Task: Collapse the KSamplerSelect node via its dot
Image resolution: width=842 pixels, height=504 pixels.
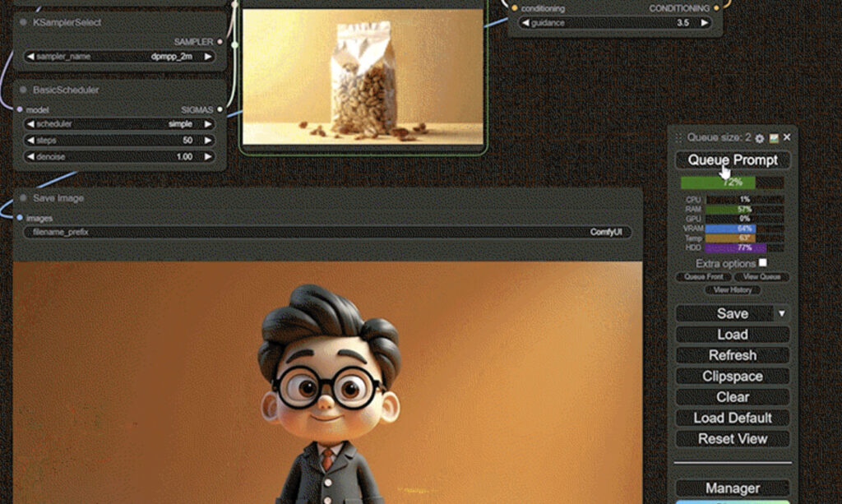Action: click(23, 23)
